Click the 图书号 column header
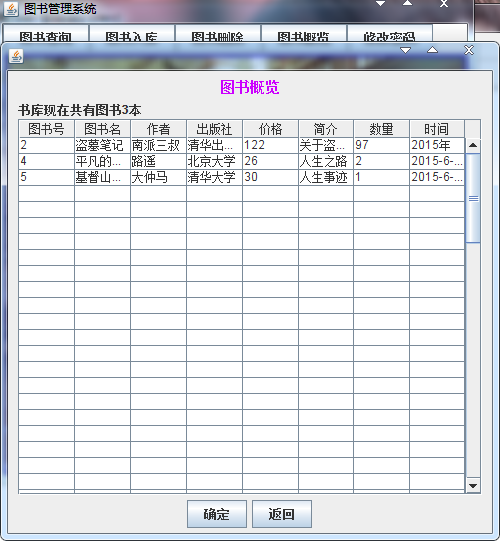500x541 pixels. point(46,129)
